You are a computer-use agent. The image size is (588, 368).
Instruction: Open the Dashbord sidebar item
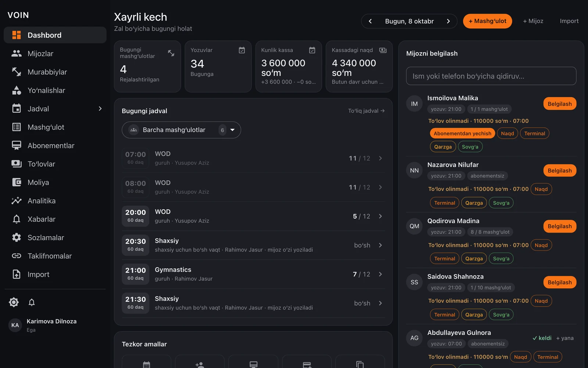point(55,35)
